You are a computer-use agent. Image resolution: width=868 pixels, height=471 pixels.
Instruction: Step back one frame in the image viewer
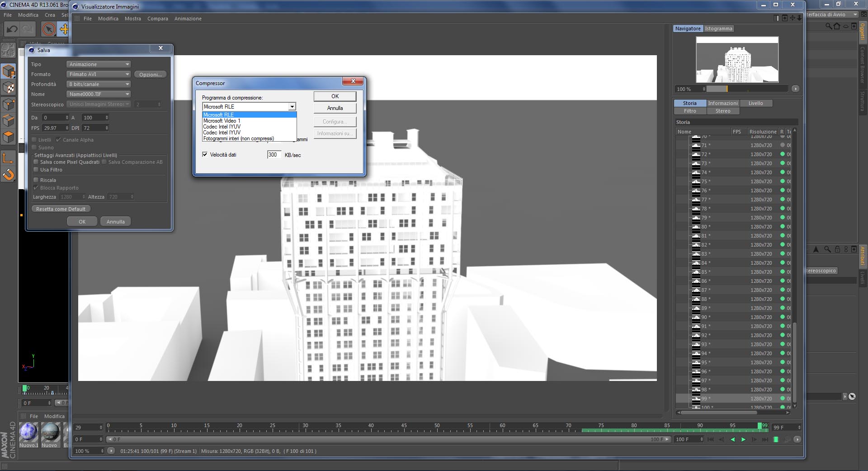(722, 439)
